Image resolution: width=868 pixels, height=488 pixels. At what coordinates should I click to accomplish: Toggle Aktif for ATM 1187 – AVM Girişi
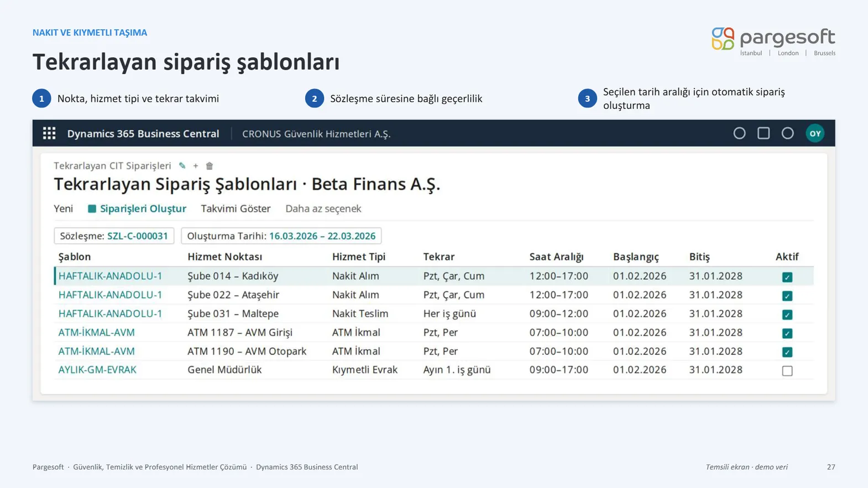pyautogui.click(x=787, y=333)
